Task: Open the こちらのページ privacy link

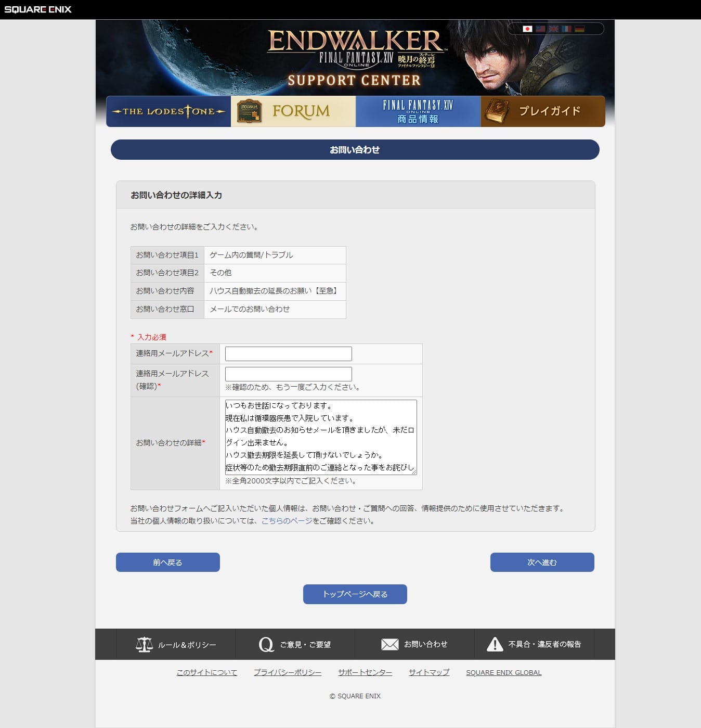Action: [287, 521]
